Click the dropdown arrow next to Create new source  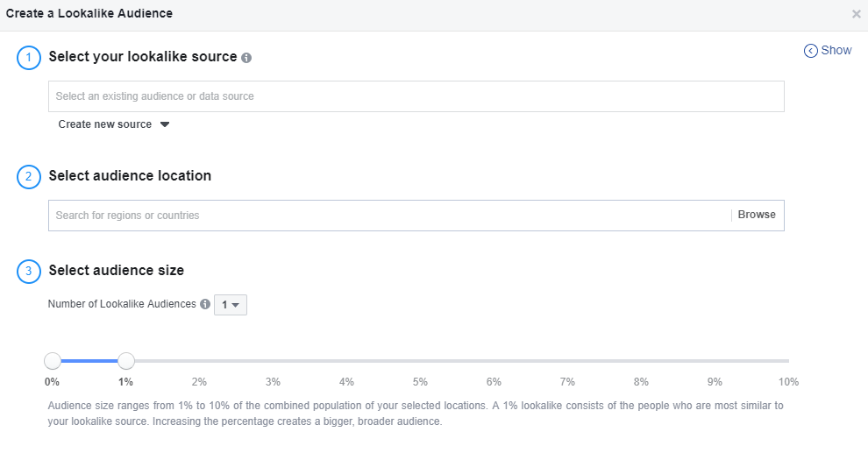[165, 124]
